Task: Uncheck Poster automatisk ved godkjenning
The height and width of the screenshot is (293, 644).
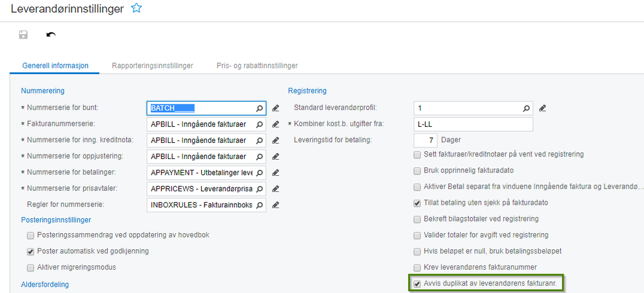Action: [30, 251]
